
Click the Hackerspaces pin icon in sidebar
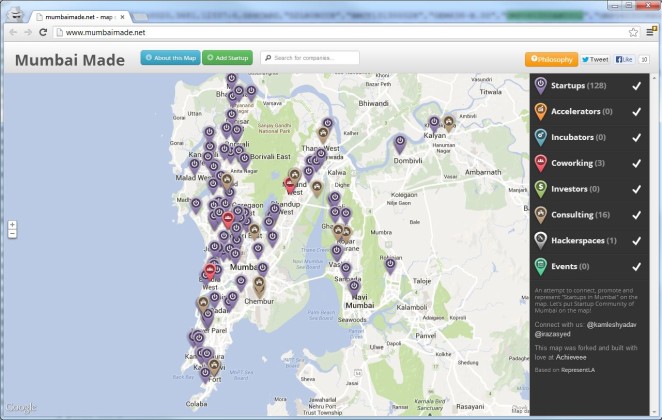pyautogui.click(x=540, y=241)
